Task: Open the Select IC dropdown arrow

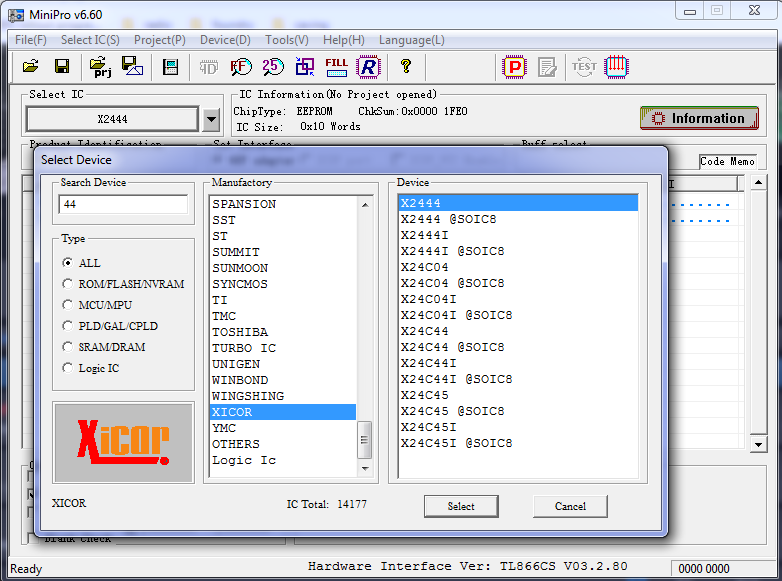Action: coord(211,119)
